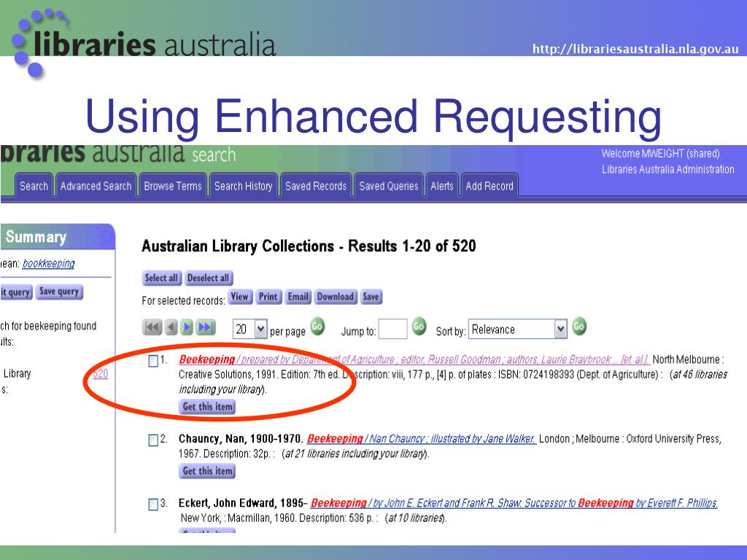The width and height of the screenshot is (747, 560).
Task: Email the selected records
Action: coord(298,297)
